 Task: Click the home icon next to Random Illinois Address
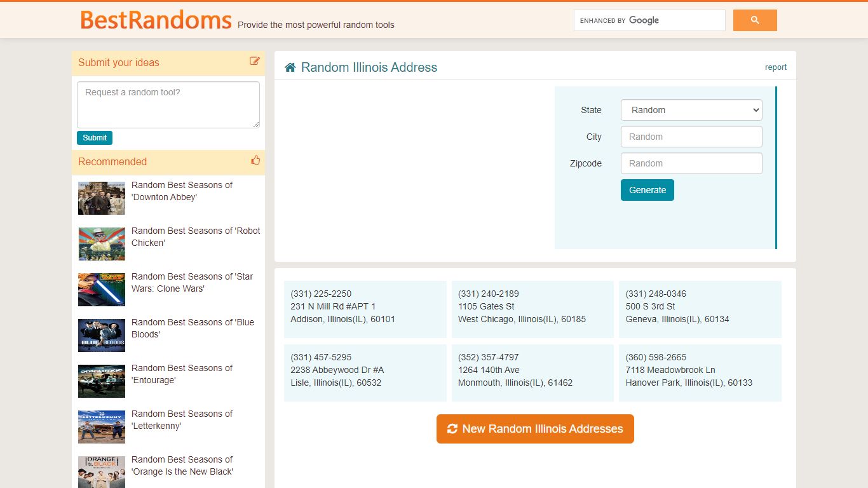click(x=290, y=67)
